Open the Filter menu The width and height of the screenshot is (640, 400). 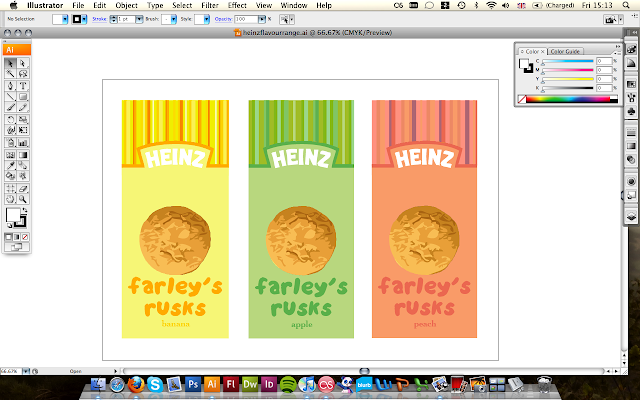[210, 5]
